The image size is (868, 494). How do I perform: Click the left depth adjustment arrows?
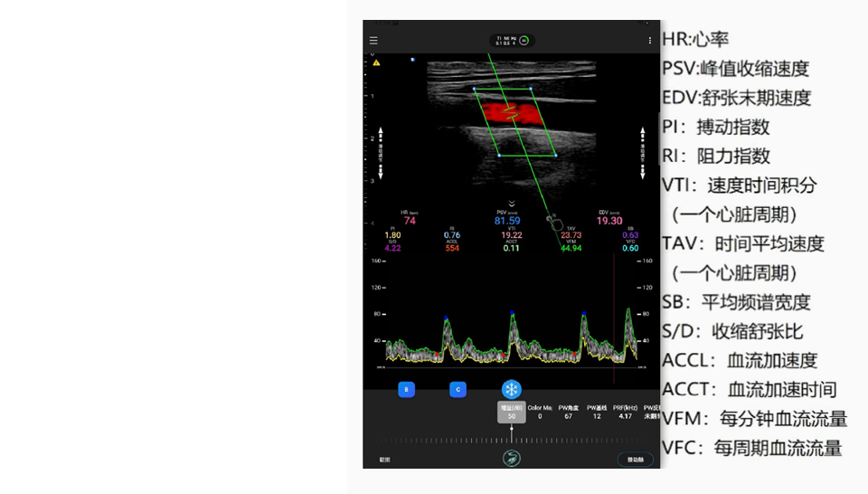(x=381, y=152)
